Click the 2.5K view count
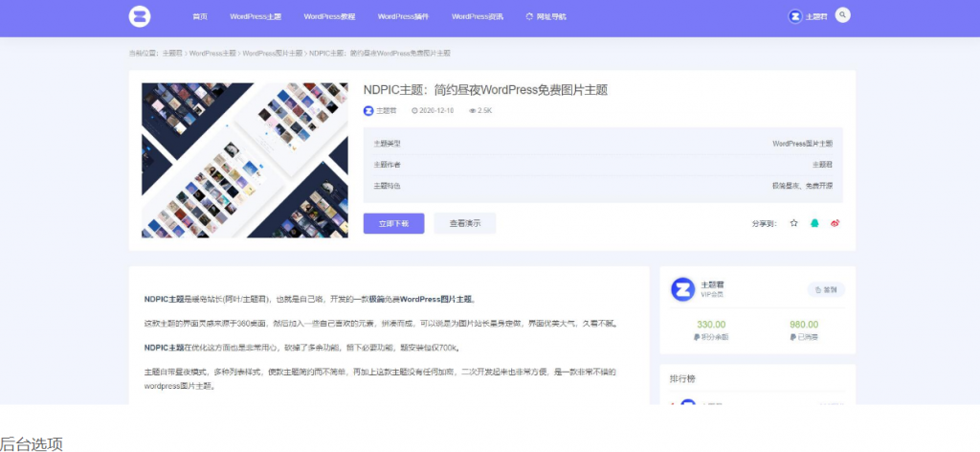This screenshot has height=452, width=980. (480, 111)
